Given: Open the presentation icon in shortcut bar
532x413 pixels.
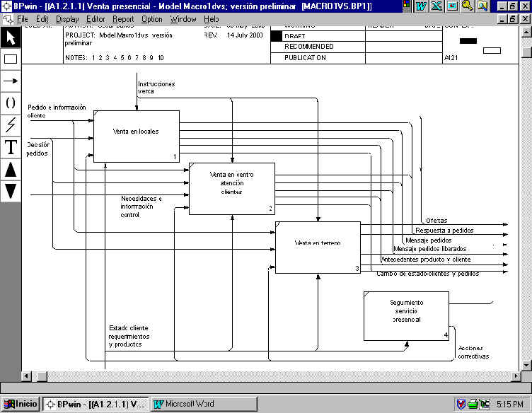Looking at the screenshot, I should [x=452, y=6].
